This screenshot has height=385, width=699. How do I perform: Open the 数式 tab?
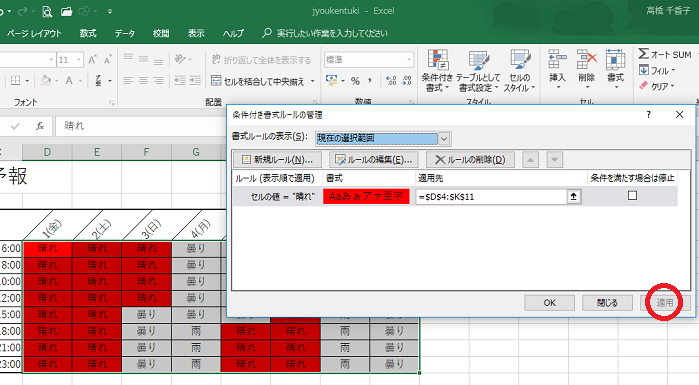click(88, 33)
